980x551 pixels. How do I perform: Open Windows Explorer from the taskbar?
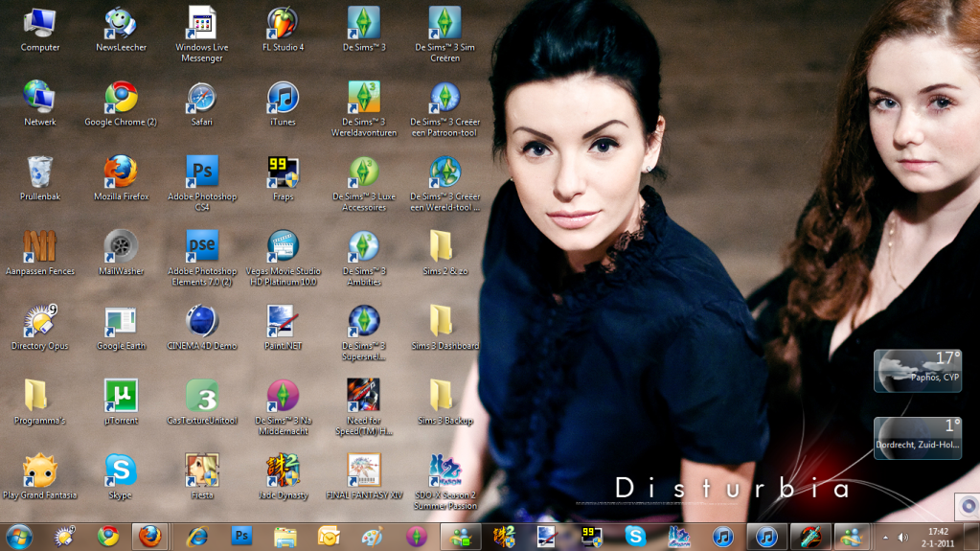click(x=285, y=536)
